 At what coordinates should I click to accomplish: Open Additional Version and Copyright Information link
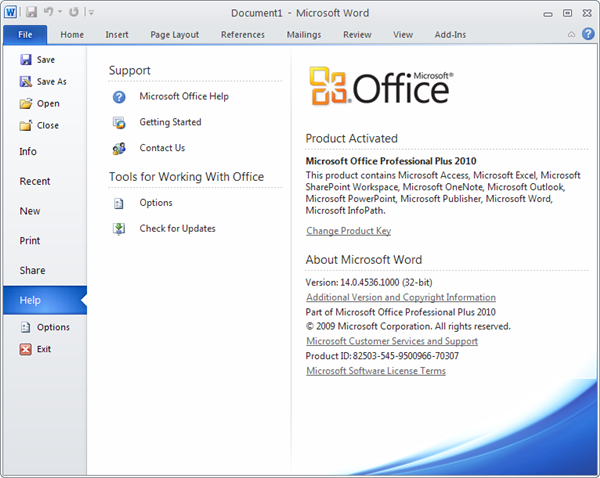[400, 298]
